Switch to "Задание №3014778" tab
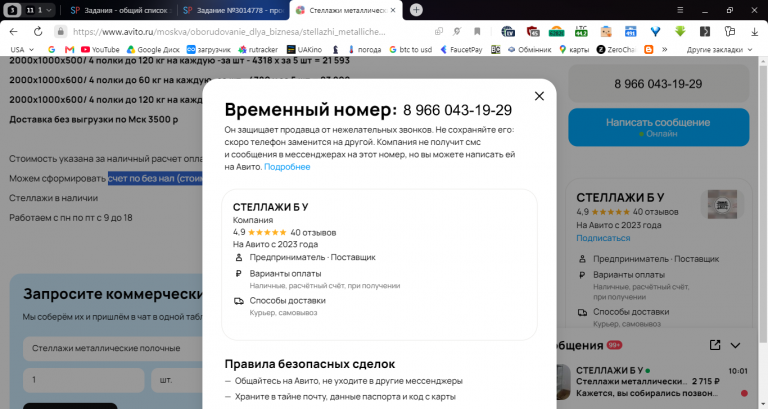Screen dimensions: 768x409 pos(234,10)
